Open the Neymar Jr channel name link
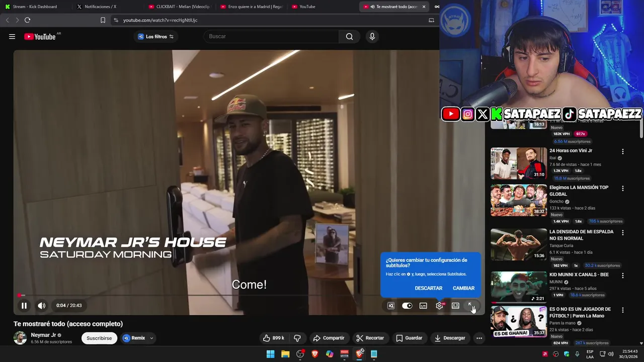This screenshot has height=362, width=644. (43, 335)
